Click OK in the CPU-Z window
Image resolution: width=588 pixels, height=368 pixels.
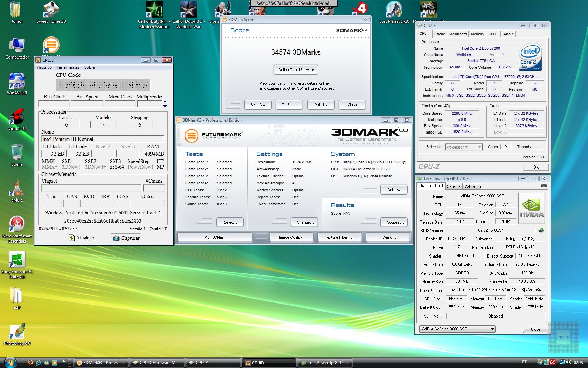(536, 167)
